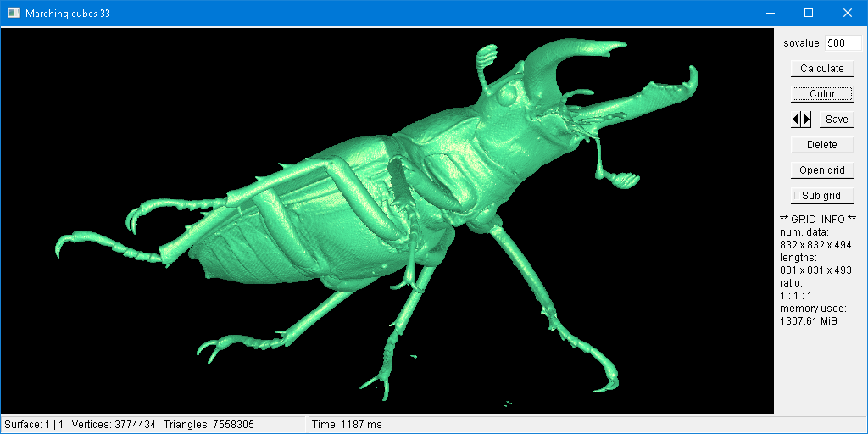Click the GRID INFO heading
Viewport: 868px width, 434px height.
(x=818, y=220)
